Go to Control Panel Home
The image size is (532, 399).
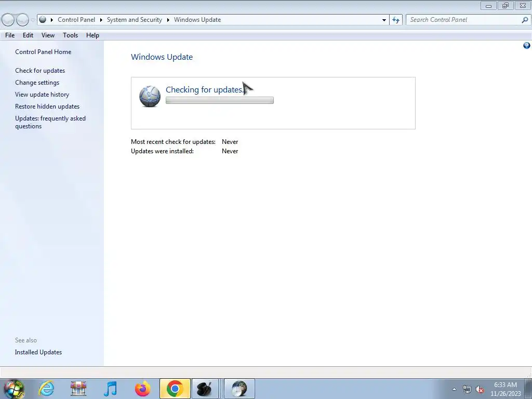coord(43,52)
